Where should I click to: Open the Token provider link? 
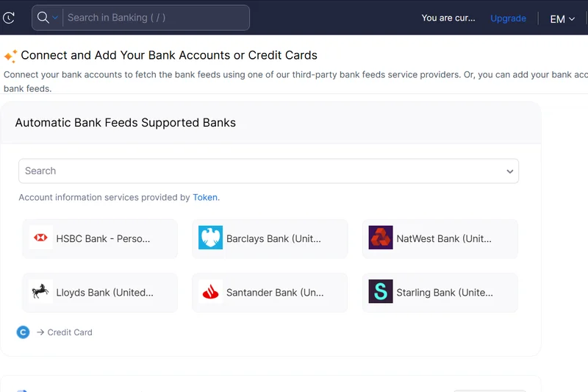click(x=205, y=197)
